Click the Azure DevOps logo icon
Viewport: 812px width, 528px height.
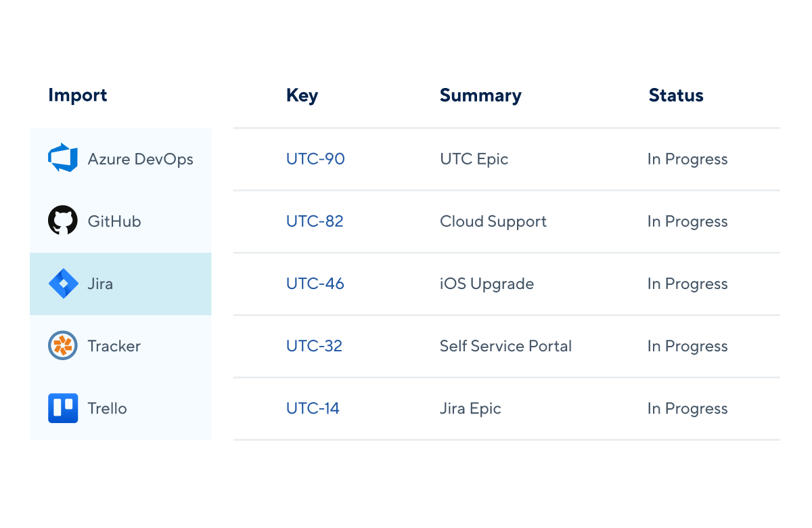63,158
